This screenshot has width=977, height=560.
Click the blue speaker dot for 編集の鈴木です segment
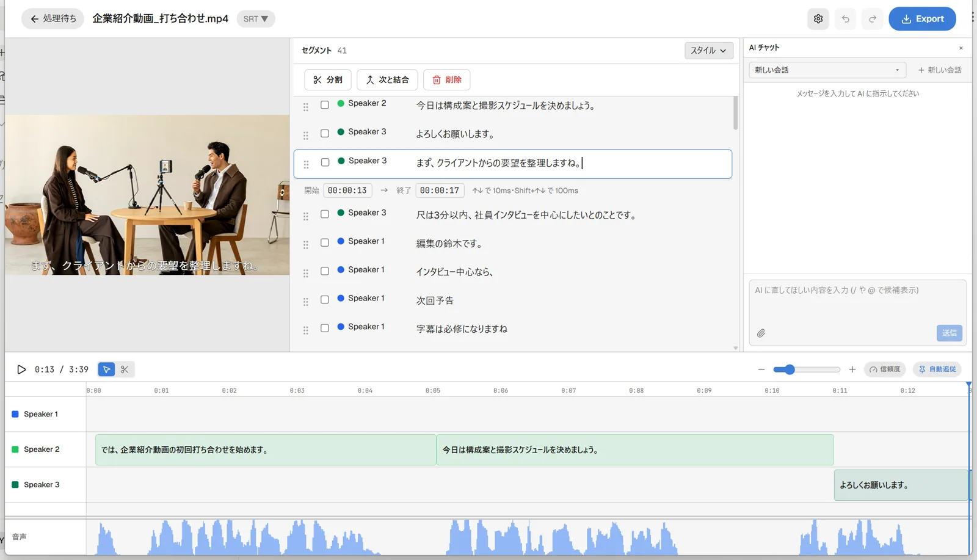click(x=341, y=241)
